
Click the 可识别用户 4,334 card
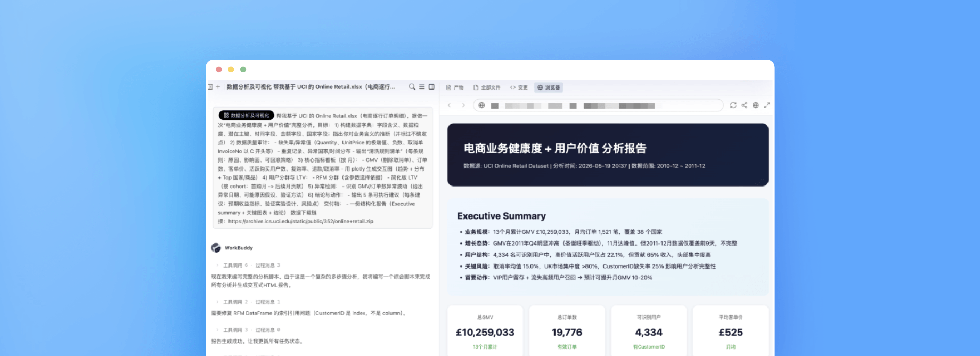(x=649, y=330)
